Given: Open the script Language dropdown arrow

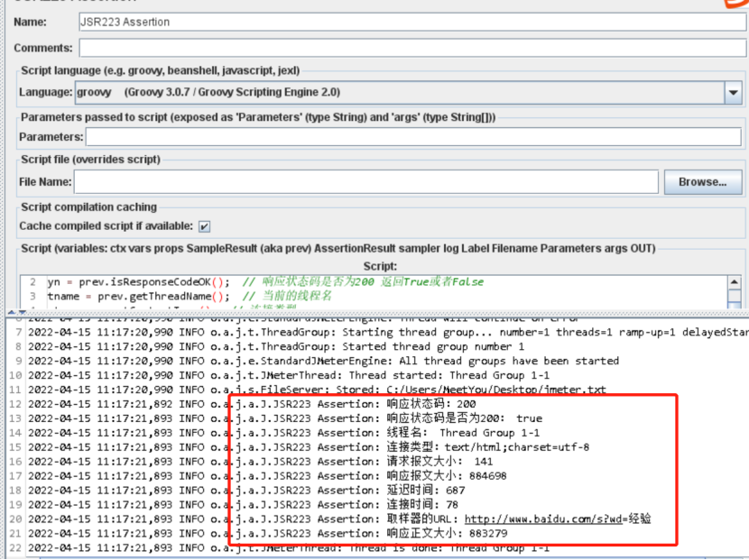Looking at the screenshot, I should [734, 92].
